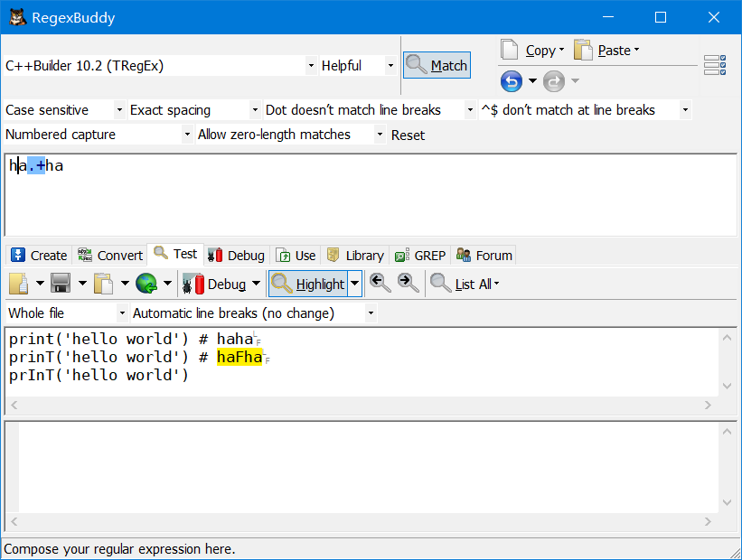Viewport: 742px width, 560px height.
Task: Open the Copy dropdown arrow
Action: 562,50
